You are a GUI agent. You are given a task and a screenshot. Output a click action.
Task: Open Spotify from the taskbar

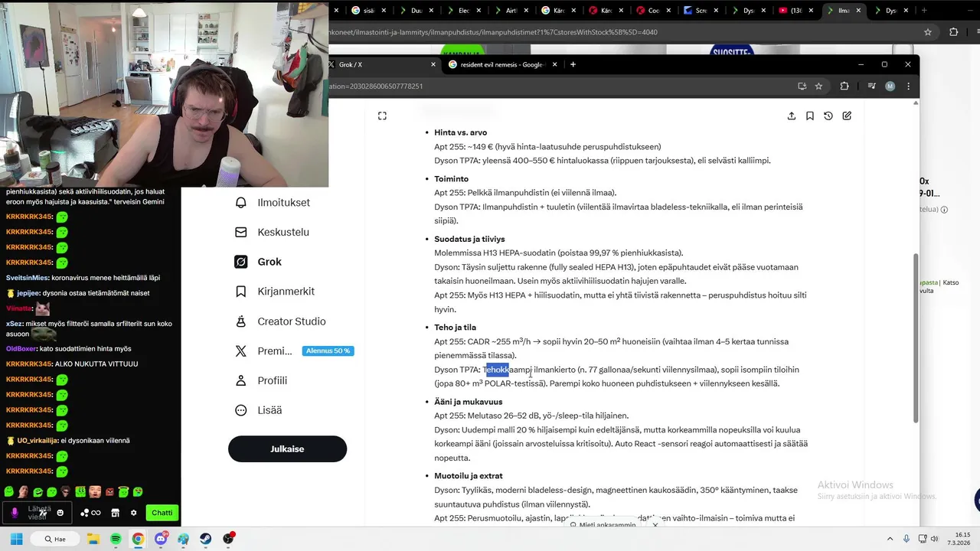click(116, 539)
